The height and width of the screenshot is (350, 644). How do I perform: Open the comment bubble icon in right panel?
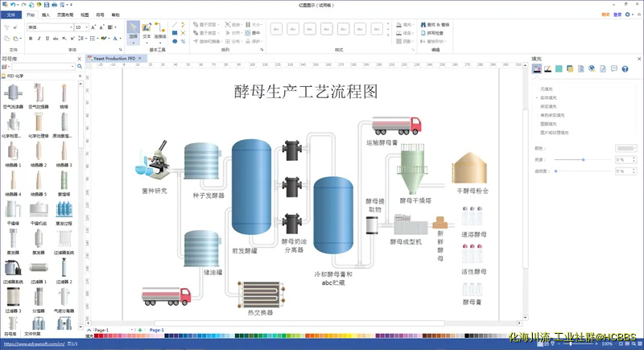[614, 69]
